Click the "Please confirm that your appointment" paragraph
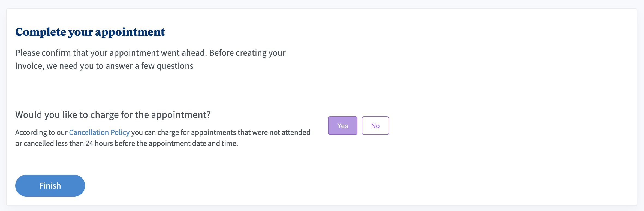Screen dimensions: 644x211 click(150, 53)
